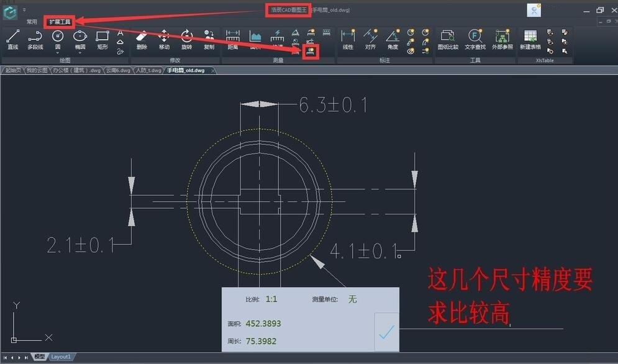This screenshot has width=618, height=364.
Task: Expand the 圆 circle tool dropdown arrow
Action: pyautogui.click(x=58, y=53)
